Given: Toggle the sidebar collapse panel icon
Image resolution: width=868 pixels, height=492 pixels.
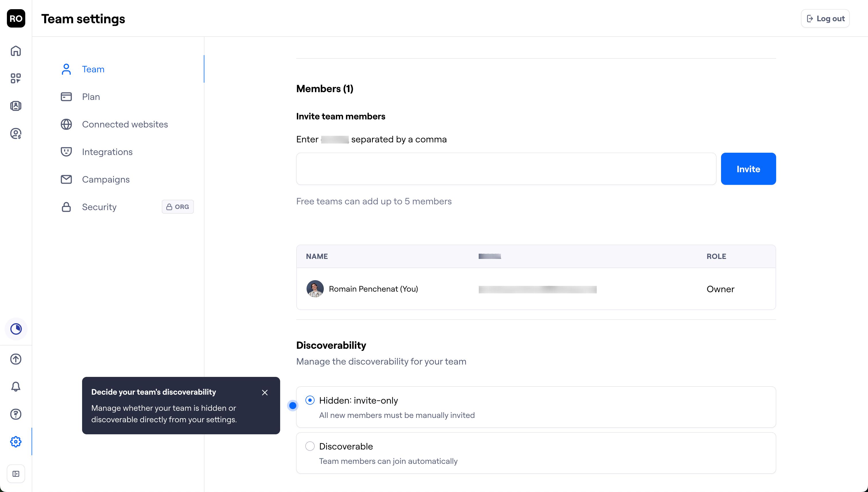Looking at the screenshot, I should click(16, 474).
